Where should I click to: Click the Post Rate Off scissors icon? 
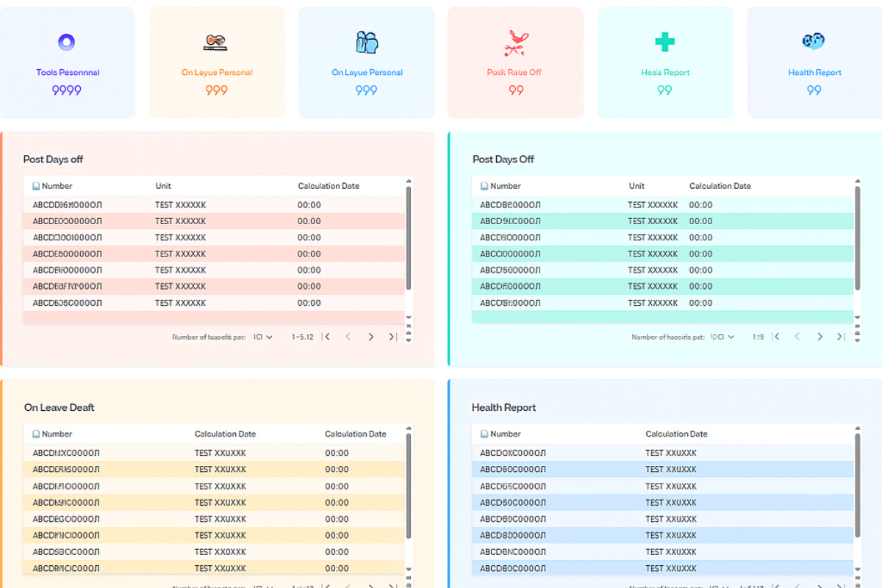pyautogui.click(x=515, y=42)
